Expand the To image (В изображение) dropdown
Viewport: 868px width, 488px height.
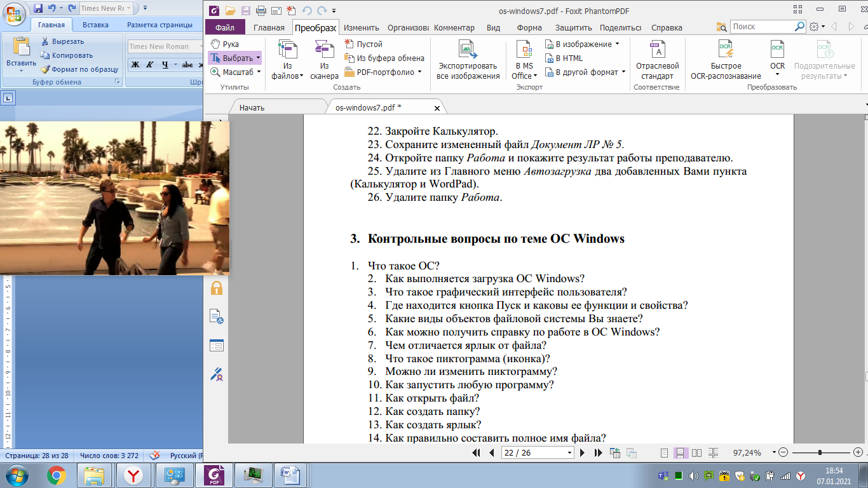[618, 44]
